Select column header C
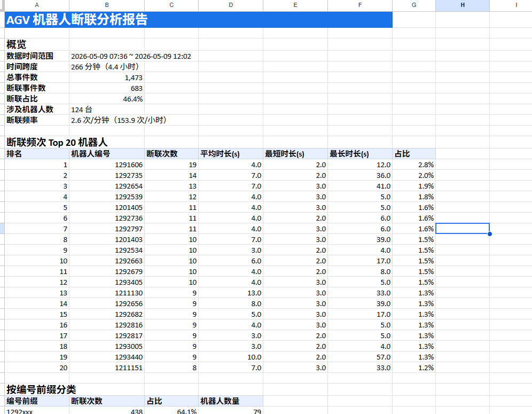Image resolution: width=532 pixels, height=414 pixels. tap(171, 5)
